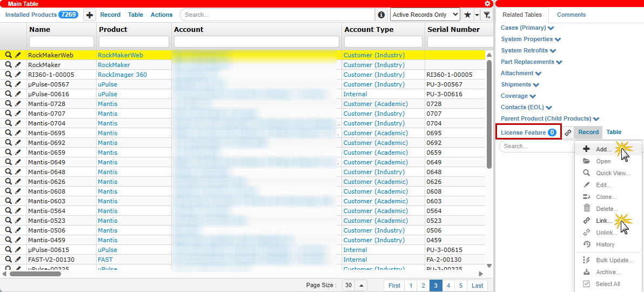Click the search info icon
644x292 pixels.
coord(381,15)
